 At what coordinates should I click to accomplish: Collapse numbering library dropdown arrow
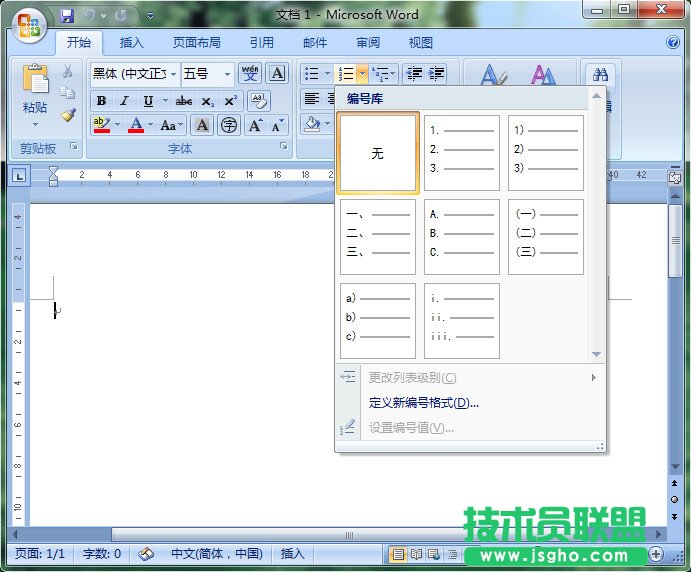[362, 74]
